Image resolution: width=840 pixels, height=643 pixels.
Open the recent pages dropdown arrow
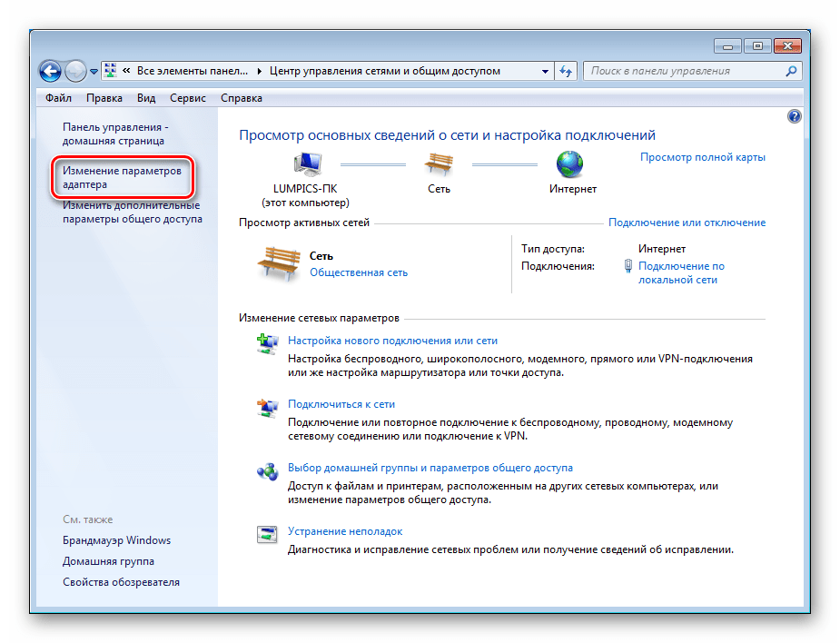coord(94,72)
